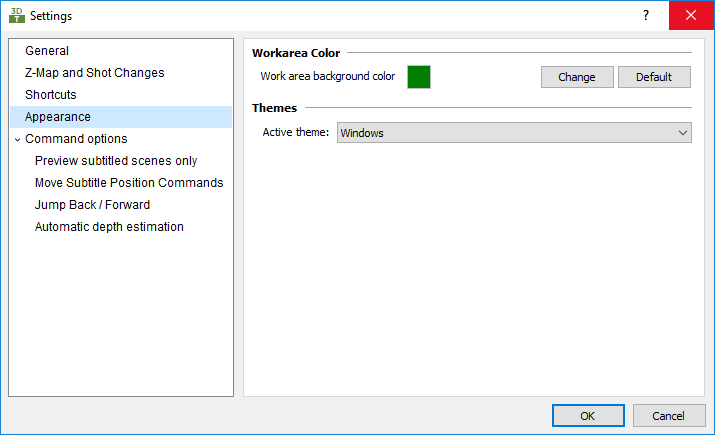
Task: Discard changes with the Cancel button
Action: 669,415
